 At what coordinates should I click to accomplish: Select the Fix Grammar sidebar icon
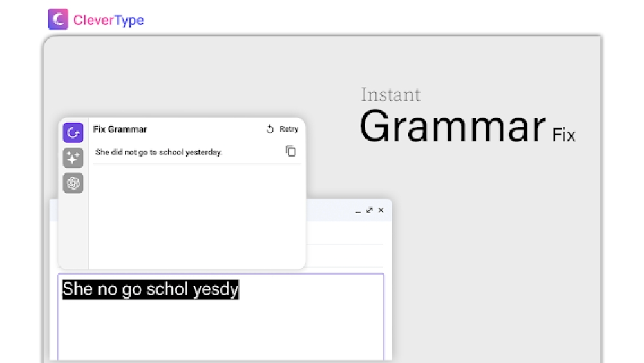(x=73, y=132)
